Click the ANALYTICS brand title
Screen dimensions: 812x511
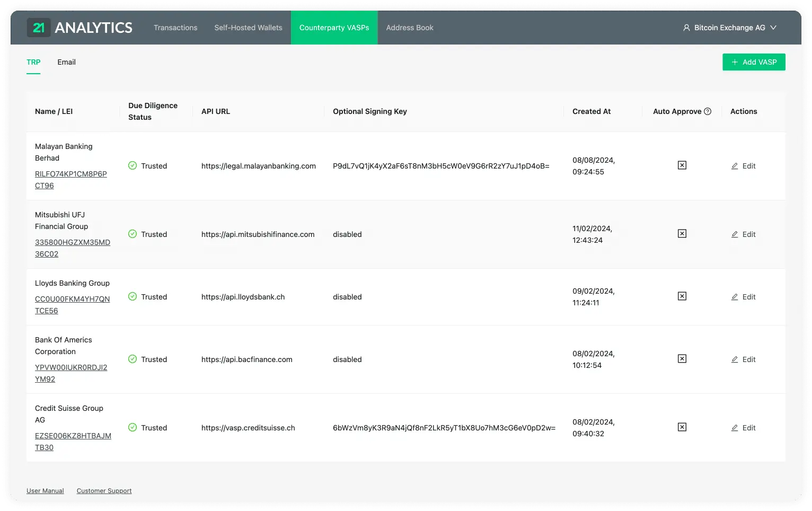pos(94,28)
